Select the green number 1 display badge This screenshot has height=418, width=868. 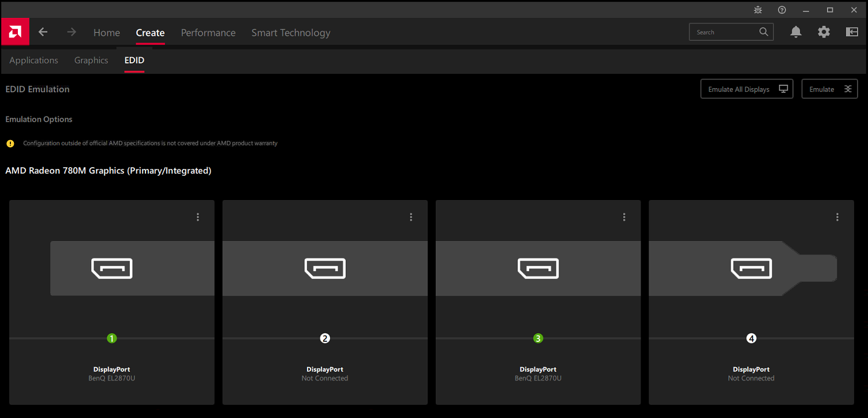112,338
